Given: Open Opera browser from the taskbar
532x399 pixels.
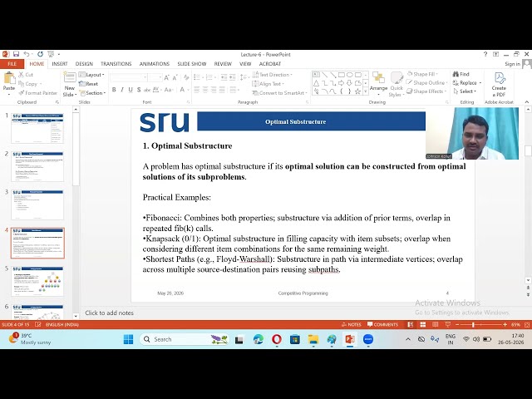Looking at the screenshot, I should click(x=277, y=339).
